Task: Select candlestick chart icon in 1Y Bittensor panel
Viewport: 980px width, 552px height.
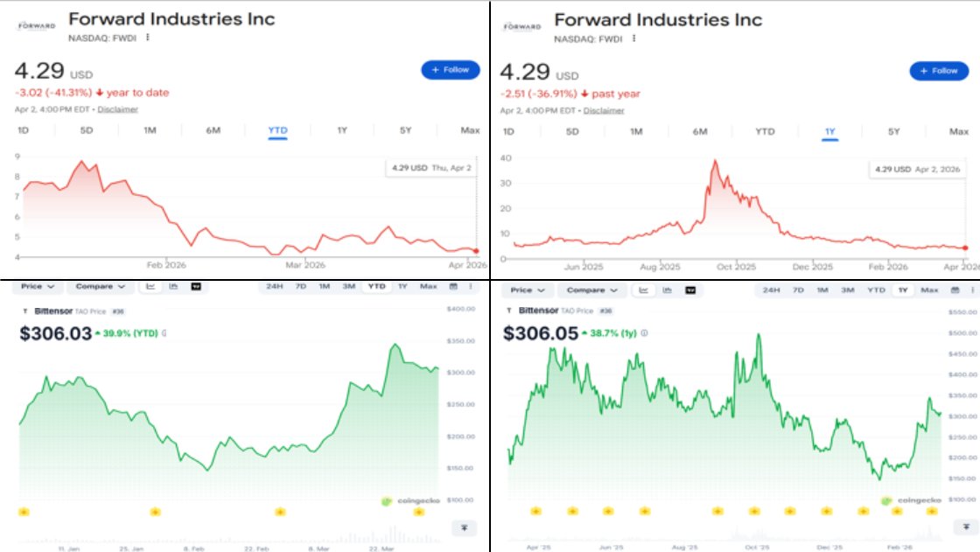Action: tap(668, 290)
